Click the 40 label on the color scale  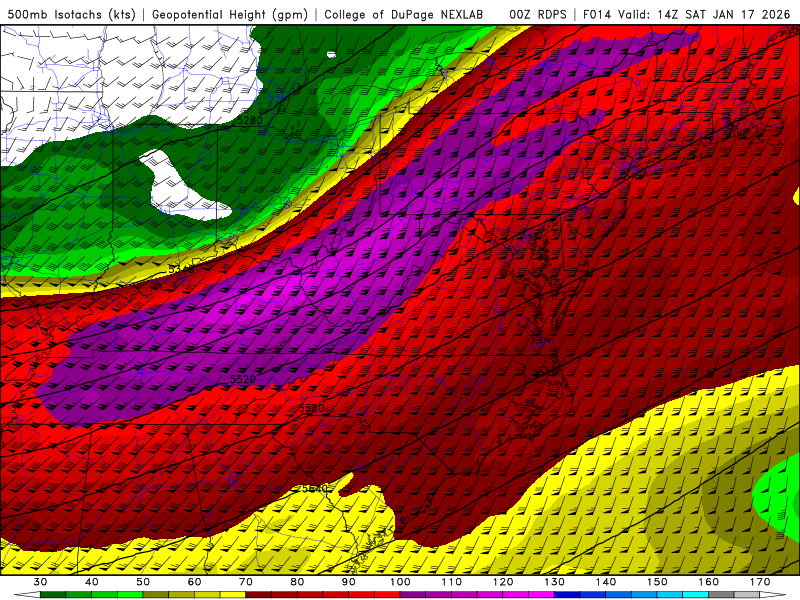point(92,582)
